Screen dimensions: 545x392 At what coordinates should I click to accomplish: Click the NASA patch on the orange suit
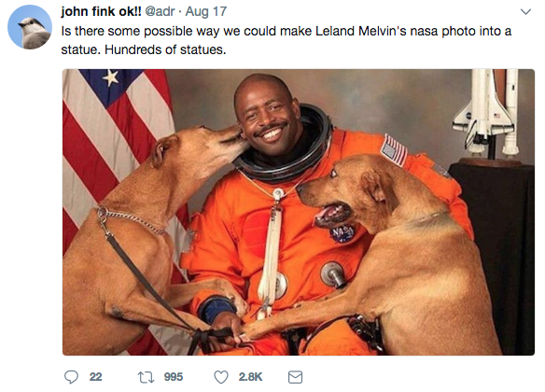[x=342, y=233]
